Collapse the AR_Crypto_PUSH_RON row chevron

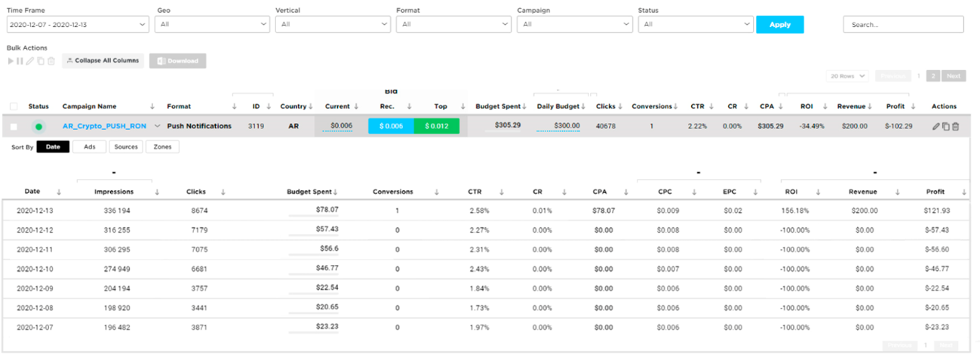click(x=158, y=126)
